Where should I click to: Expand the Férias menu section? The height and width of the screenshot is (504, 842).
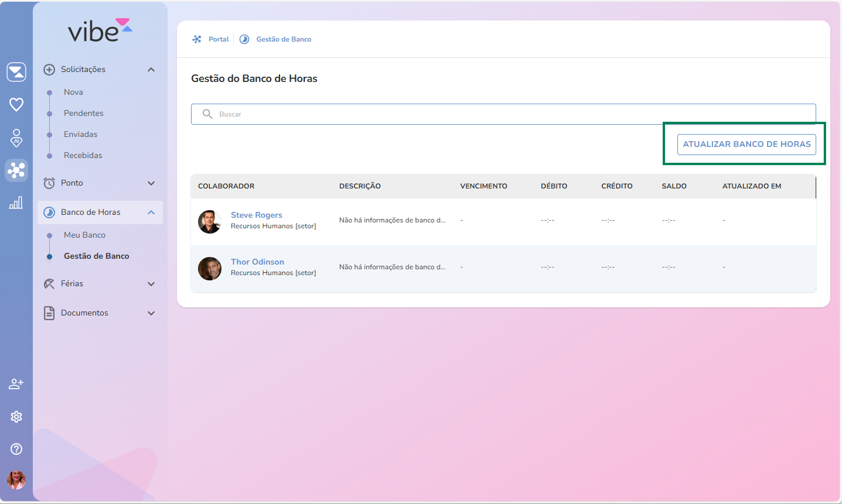click(151, 284)
